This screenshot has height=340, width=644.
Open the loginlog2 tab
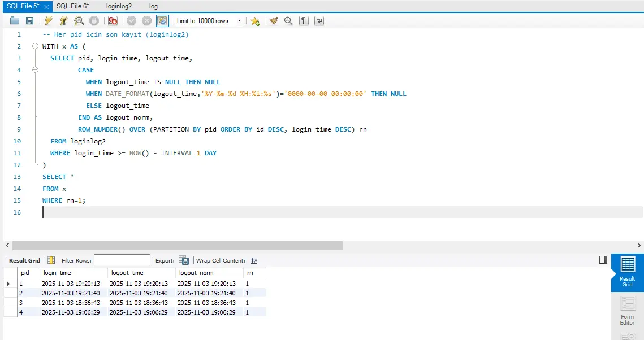(119, 6)
